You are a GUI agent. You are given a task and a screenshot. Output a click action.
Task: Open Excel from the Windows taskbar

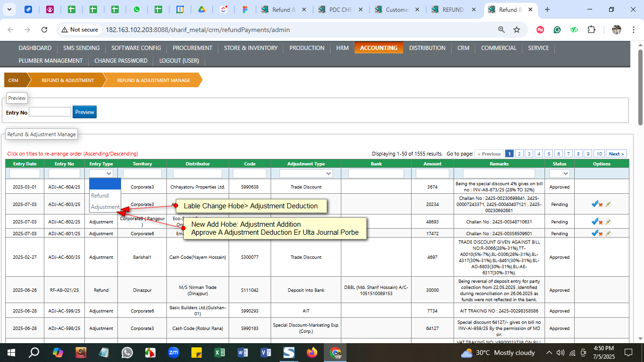[220, 353]
